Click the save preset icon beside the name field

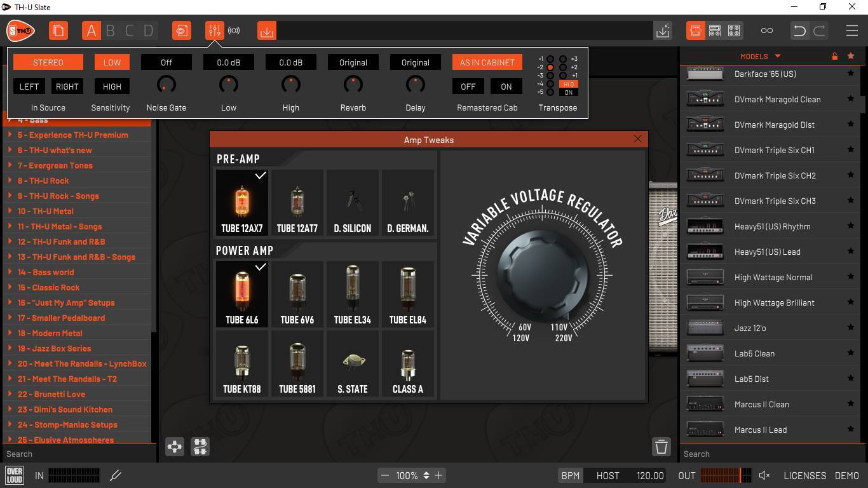[x=663, y=30]
